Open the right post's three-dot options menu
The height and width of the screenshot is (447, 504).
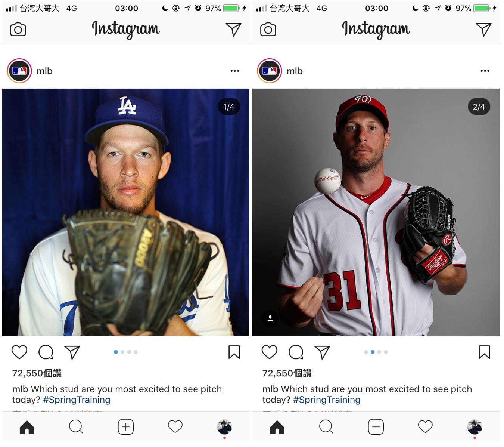[x=485, y=71]
